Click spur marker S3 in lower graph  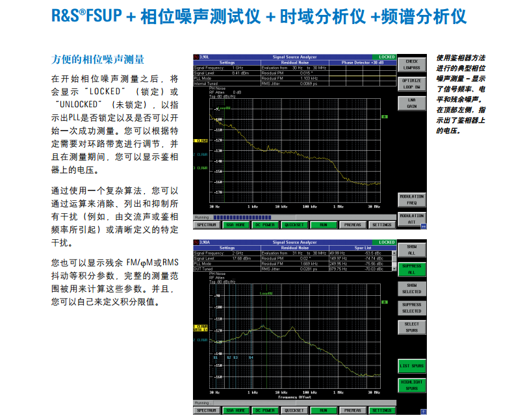click(x=235, y=358)
